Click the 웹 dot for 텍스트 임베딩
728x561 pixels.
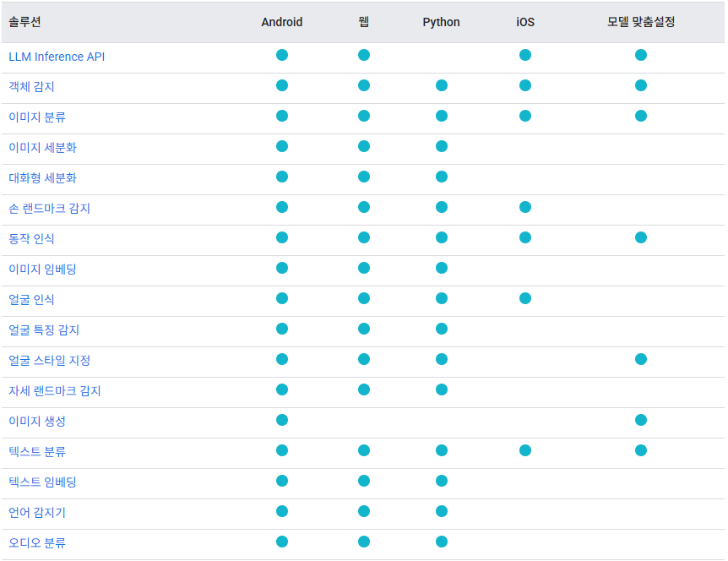click(x=364, y=481)
